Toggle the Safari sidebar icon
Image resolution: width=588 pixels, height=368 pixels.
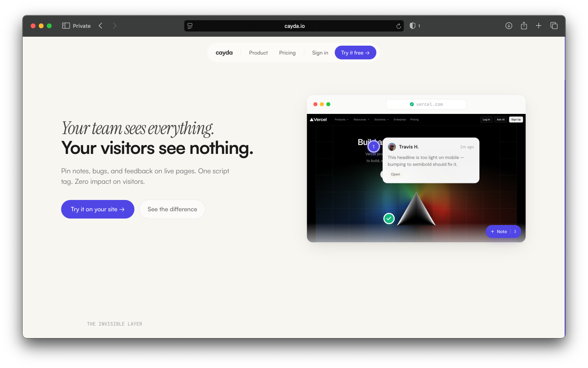[x=66, y=26]
